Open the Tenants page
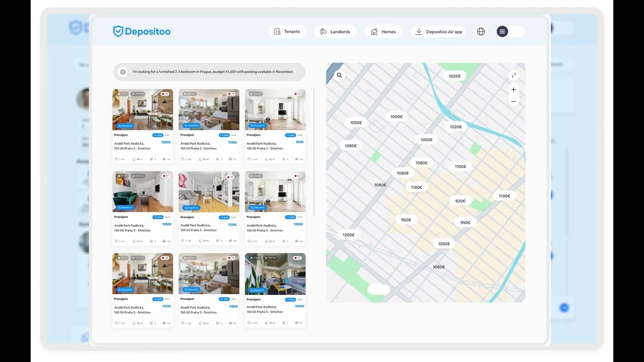This screenshot has height=362, width=644. click(x=287, y=32)
